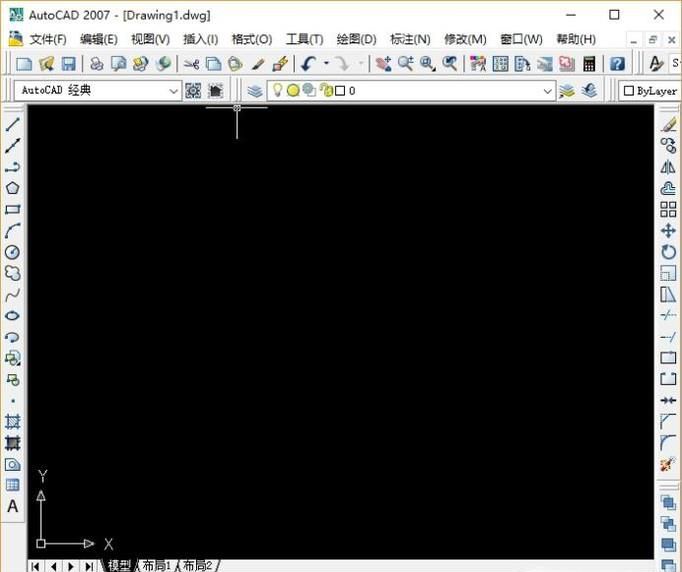Open the layer list dropdown
Image resolution: width=682 pixels, height=572 pixels.
coord(547,91)
